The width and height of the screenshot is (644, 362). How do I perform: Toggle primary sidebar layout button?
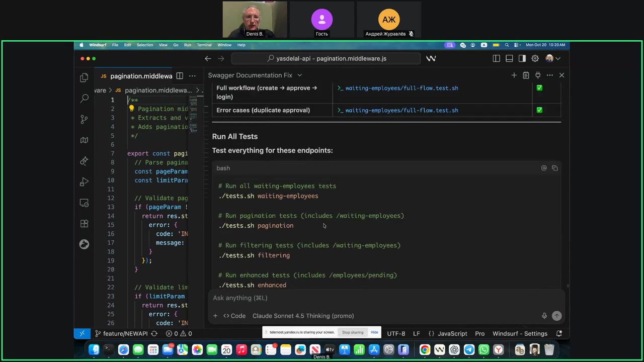(496, 58)
